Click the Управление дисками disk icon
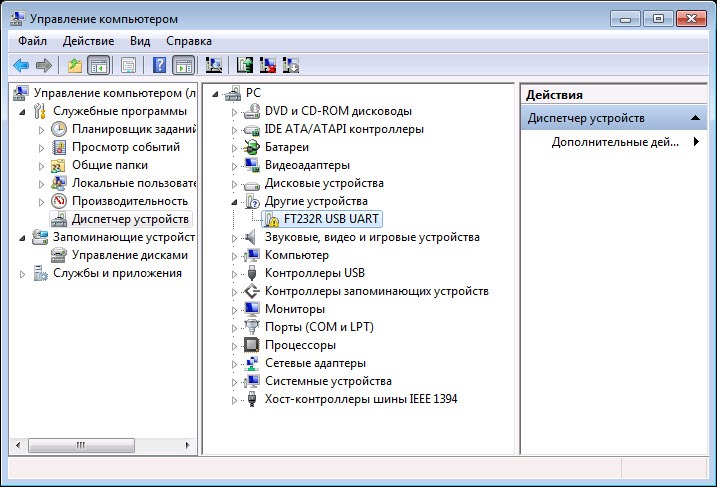This screenshot has width=717, height=487. tap(59, 255)
